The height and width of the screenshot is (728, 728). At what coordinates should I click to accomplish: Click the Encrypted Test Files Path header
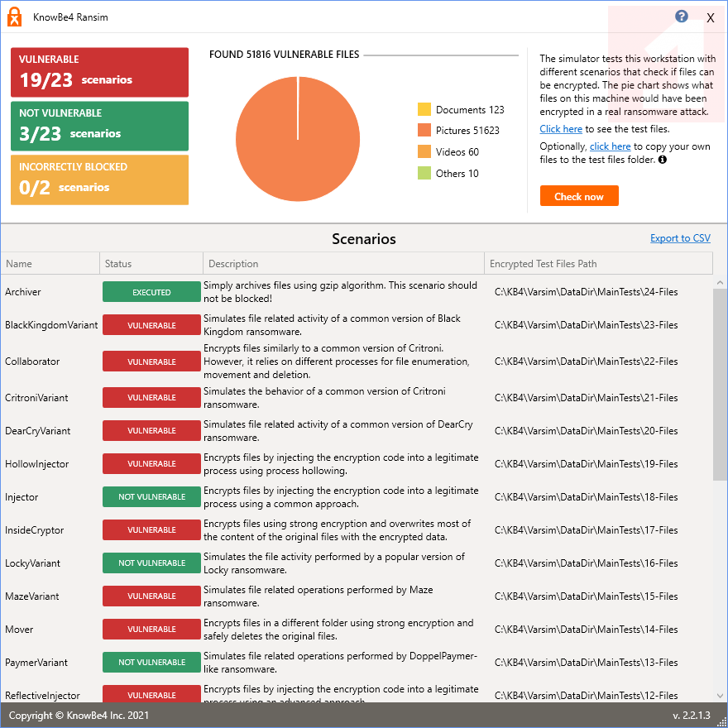click(x=598, y=263)
